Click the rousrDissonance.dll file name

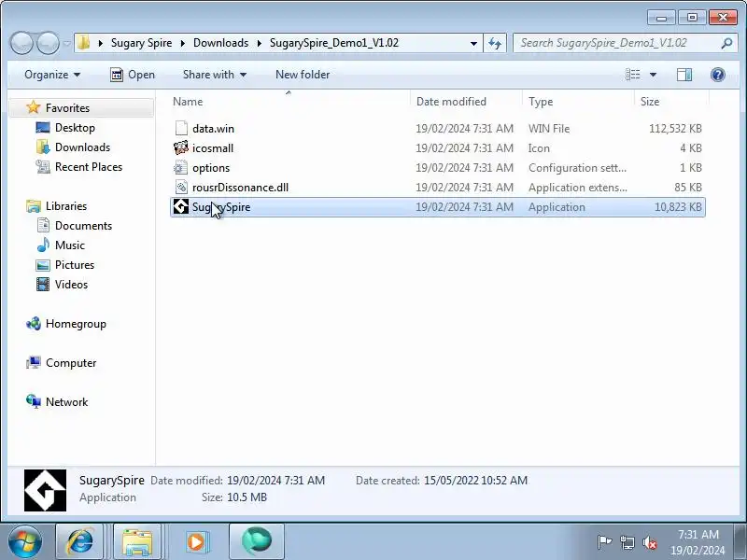pyautogui.click(x=240, y=188)
